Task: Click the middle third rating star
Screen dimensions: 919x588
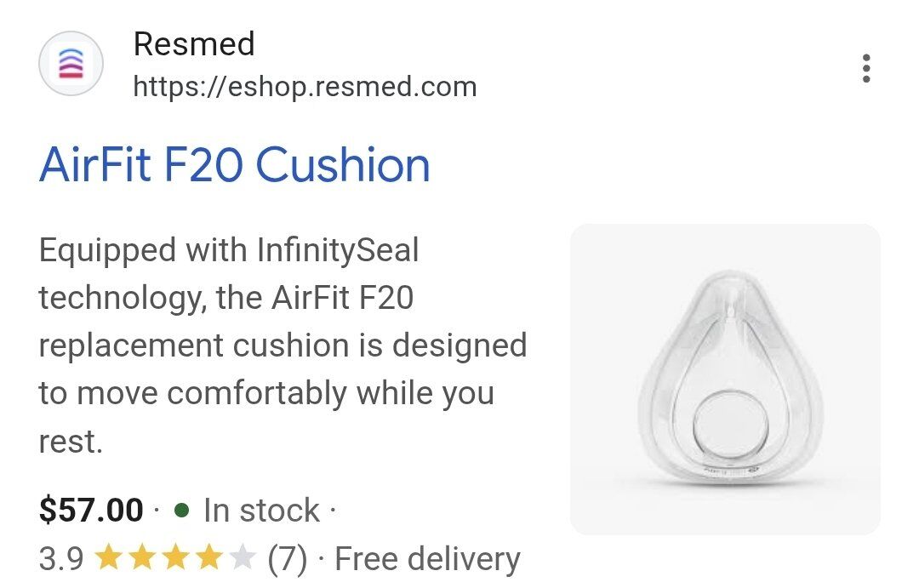Action: coord(175,559)
